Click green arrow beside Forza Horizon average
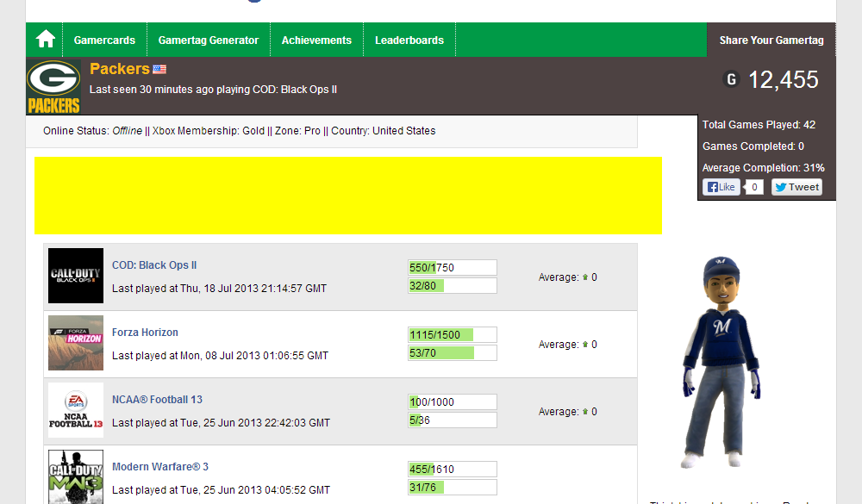862x504 pixels. 585,344
